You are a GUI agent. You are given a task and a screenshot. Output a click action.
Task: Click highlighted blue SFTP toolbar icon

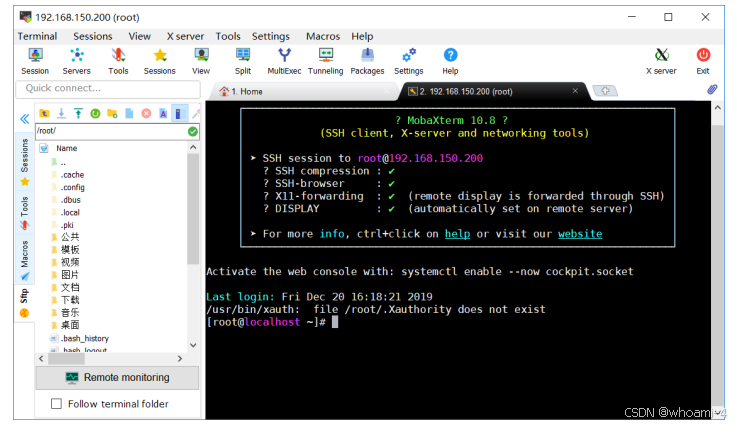pyautogui.click(x=179, y=114)
